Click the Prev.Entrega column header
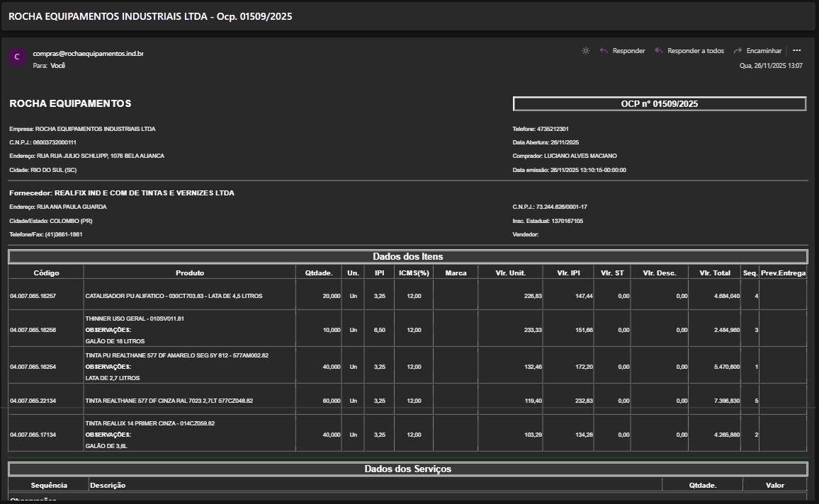Image resolution: width=819 pixels, height=504 pixels. pyautogui.click(x=783, y=273)
